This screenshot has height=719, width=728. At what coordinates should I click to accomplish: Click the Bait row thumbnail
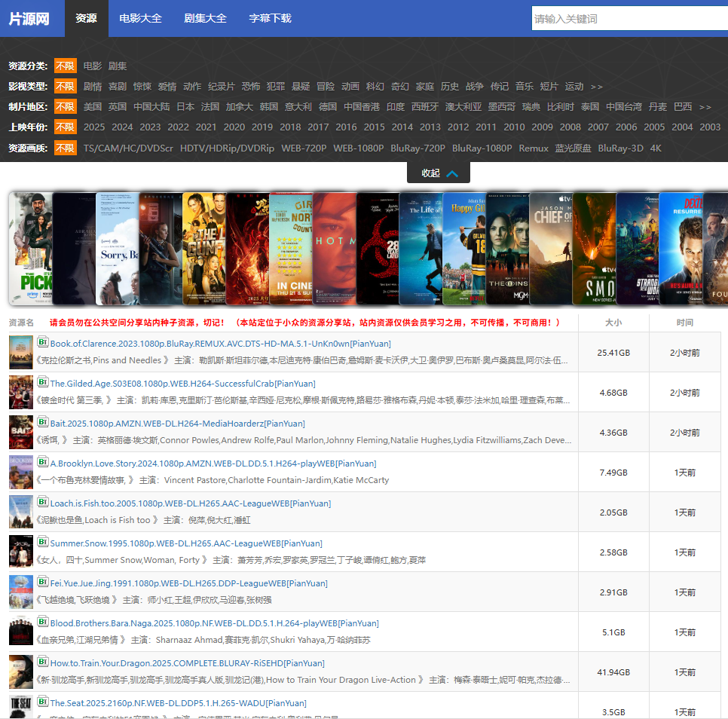pos(21,432)
